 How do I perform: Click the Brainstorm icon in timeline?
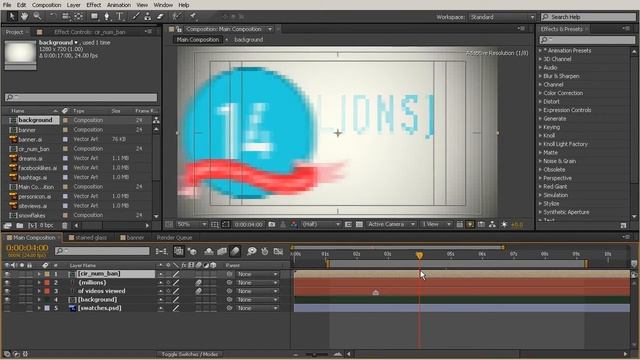click(251, 251)
